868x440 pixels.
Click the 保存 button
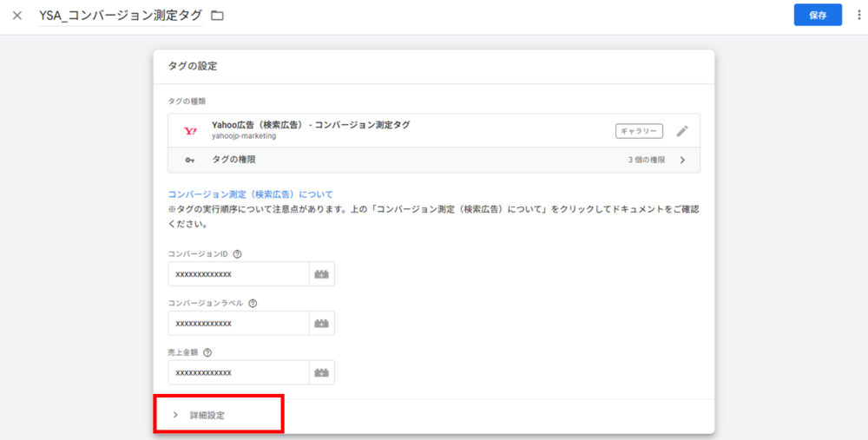[x=817, y=15]
